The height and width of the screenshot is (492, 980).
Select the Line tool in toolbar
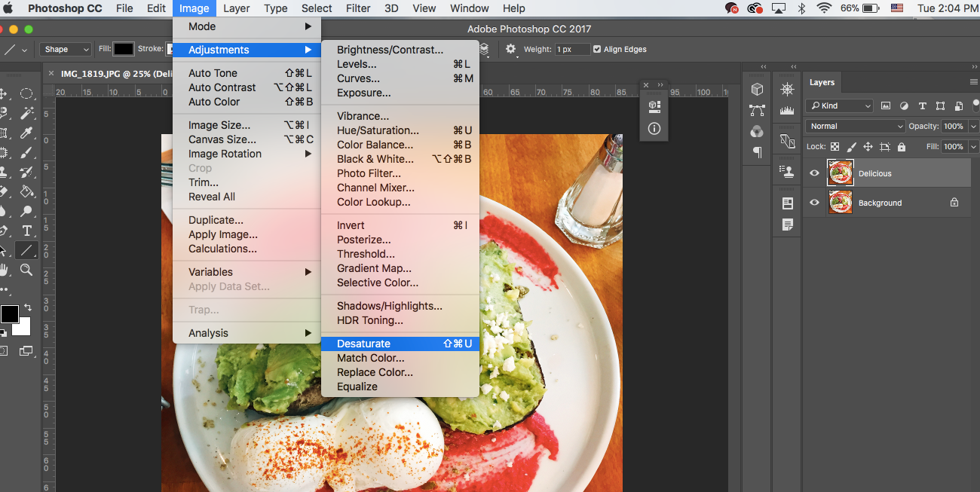tap(26, 250)
